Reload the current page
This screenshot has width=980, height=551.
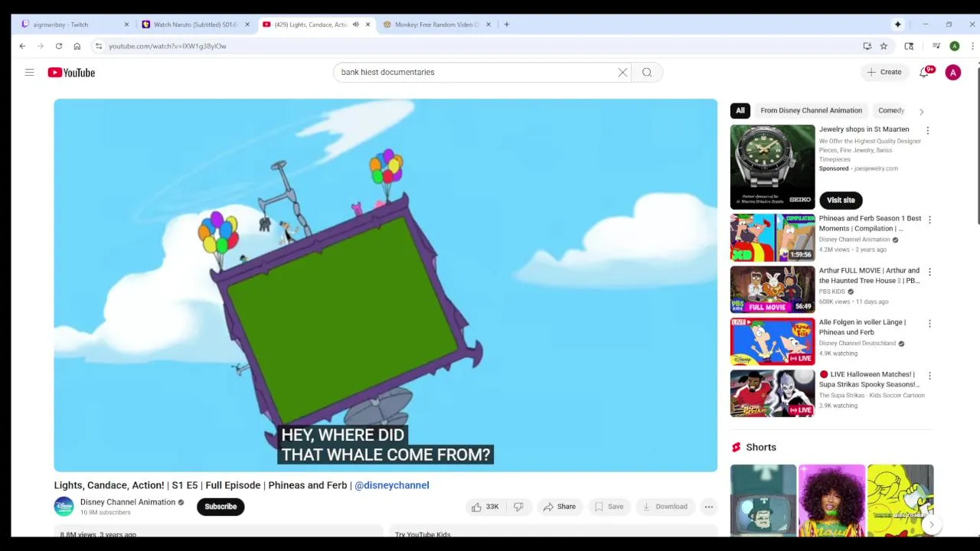point(58,46)
